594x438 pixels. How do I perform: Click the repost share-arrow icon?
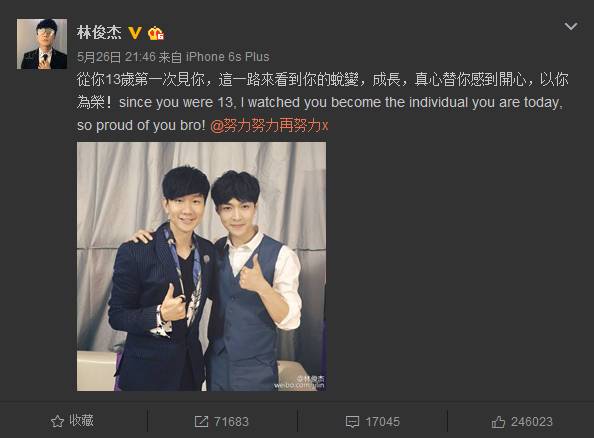[201, 421]
